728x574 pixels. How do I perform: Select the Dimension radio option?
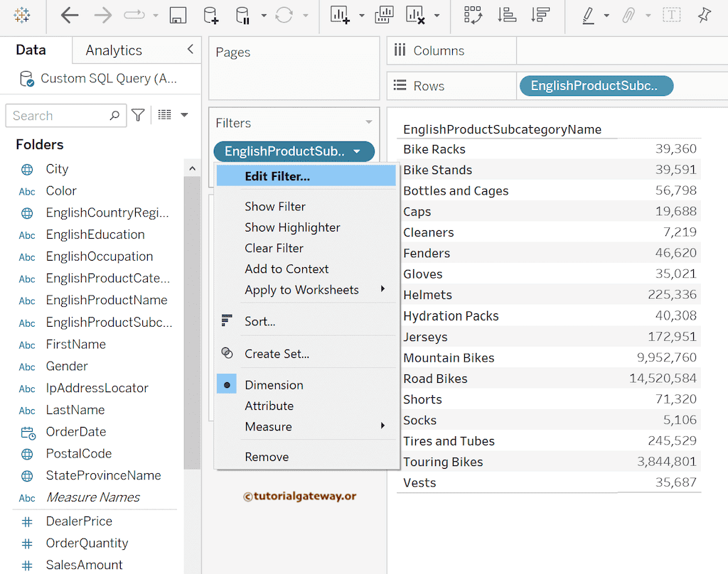[274, 385]
